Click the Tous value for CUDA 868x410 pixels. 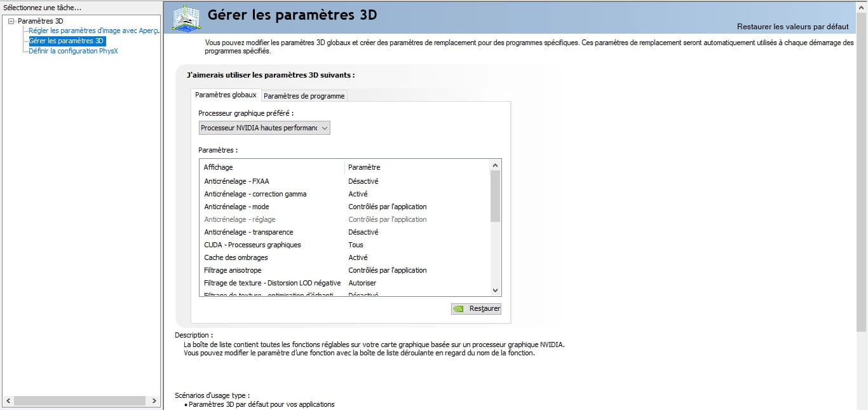[x=356, y=245]
